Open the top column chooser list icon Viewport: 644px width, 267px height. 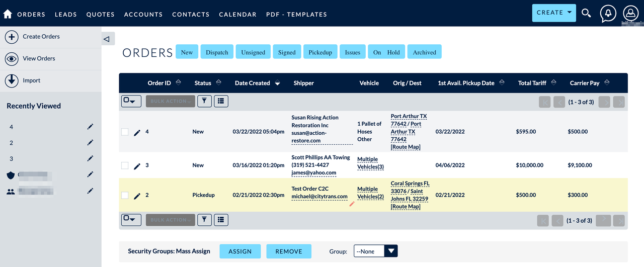(x=221, y=101)
